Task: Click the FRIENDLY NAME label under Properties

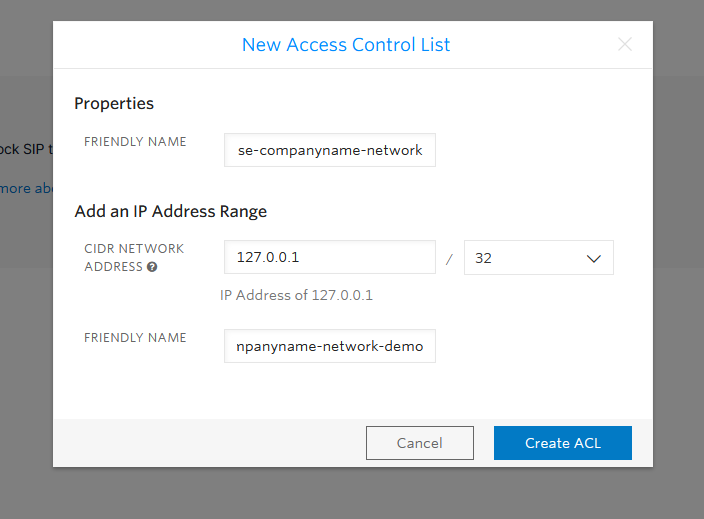Action: (x=135, y=142)
